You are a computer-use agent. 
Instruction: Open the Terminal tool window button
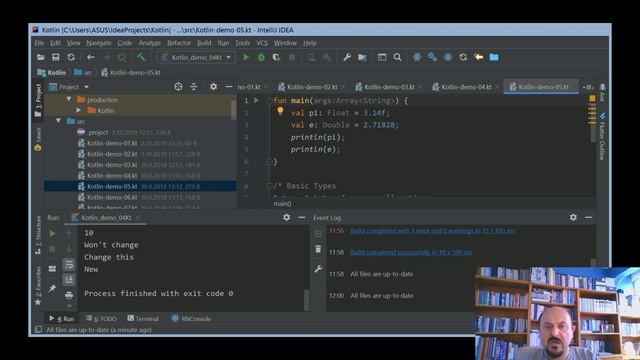(x=143, y=319)
